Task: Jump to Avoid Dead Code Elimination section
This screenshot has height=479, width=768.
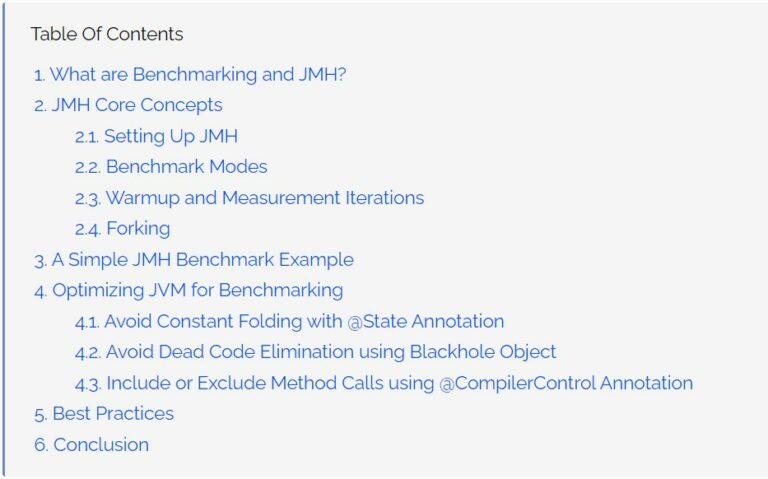Action: 315,352
